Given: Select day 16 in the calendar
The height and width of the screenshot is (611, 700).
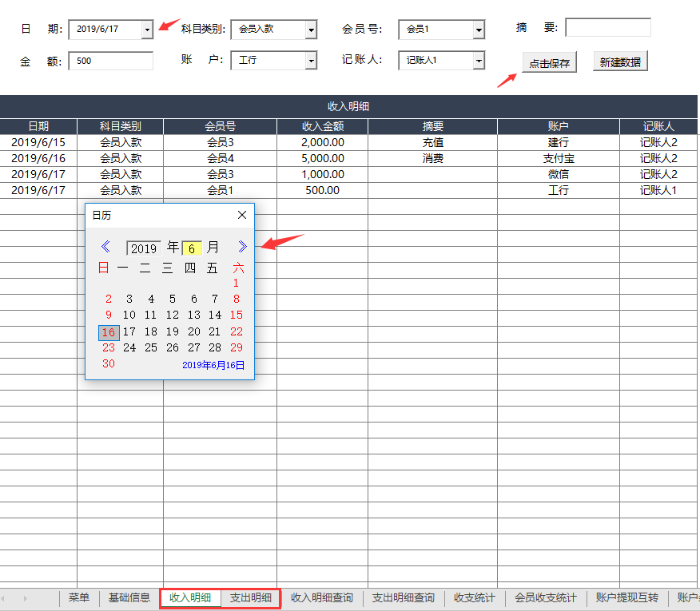Looking at the screenshot, I should click(x=109, y=332).
